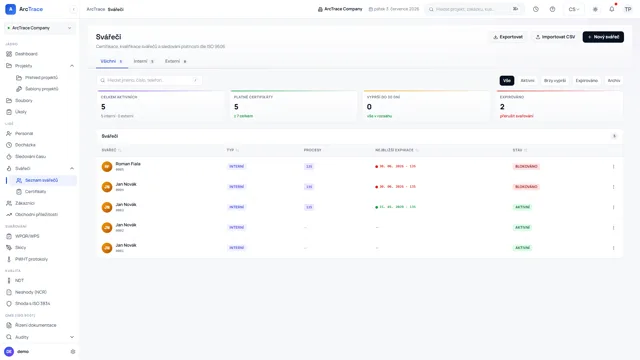Collapse the sidebar with the chevron button
The image size is (640, 360).
73,9
